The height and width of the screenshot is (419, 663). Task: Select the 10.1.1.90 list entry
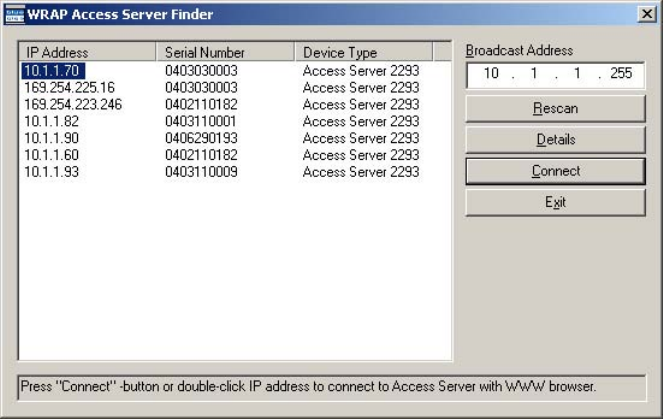point(51,138)
